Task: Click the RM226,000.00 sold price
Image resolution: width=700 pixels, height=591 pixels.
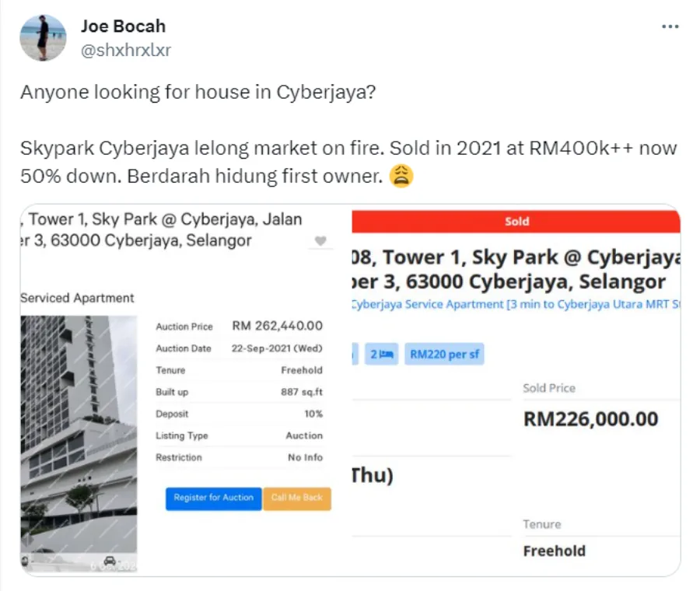Action: 590,419
